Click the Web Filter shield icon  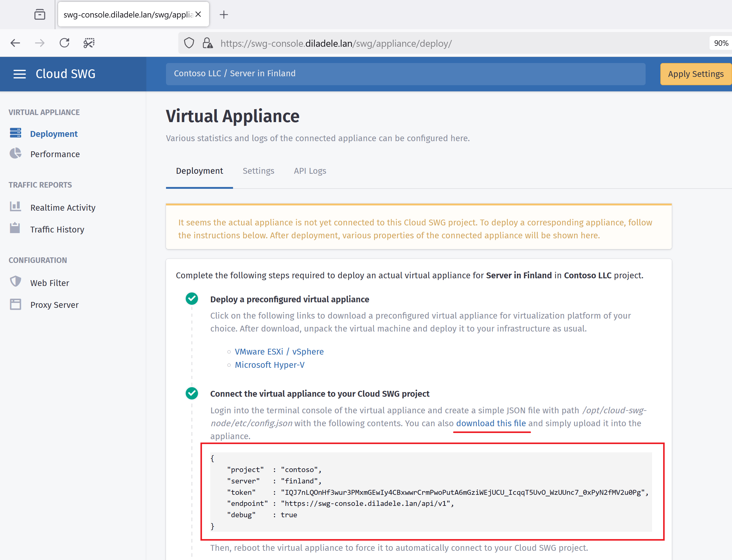[15, 282]
